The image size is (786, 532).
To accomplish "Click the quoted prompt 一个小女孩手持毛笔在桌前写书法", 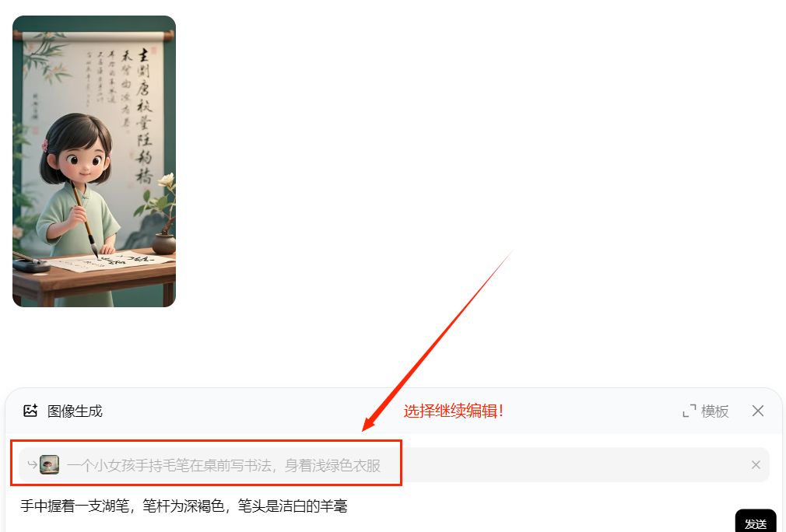I will pos(170,465).
